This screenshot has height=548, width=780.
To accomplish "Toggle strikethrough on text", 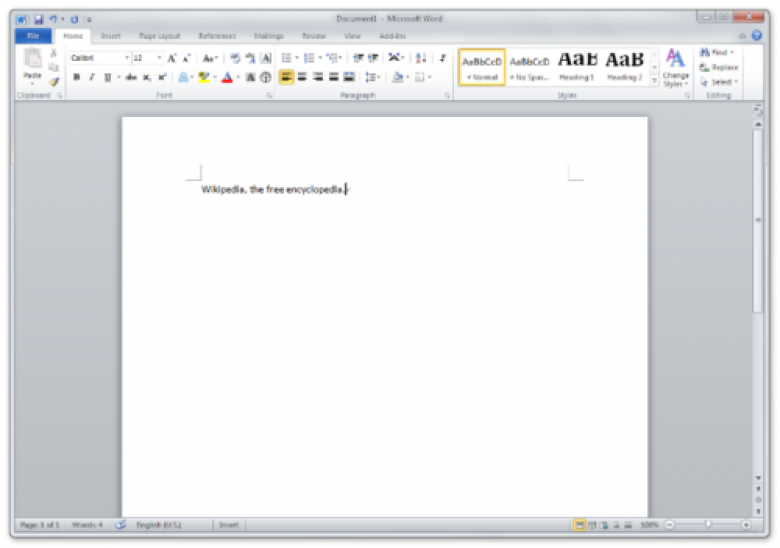I will [x=131, y=77].
